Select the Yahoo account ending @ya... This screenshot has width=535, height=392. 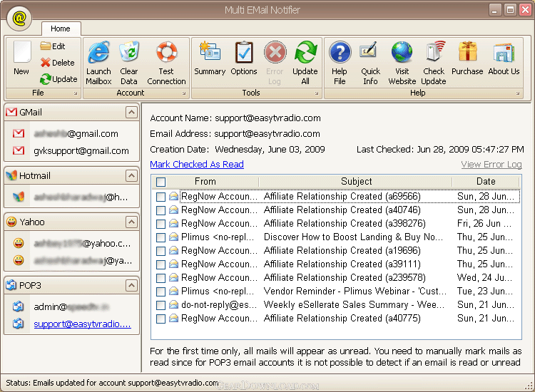pyautogui.click(x=83, y=261)
